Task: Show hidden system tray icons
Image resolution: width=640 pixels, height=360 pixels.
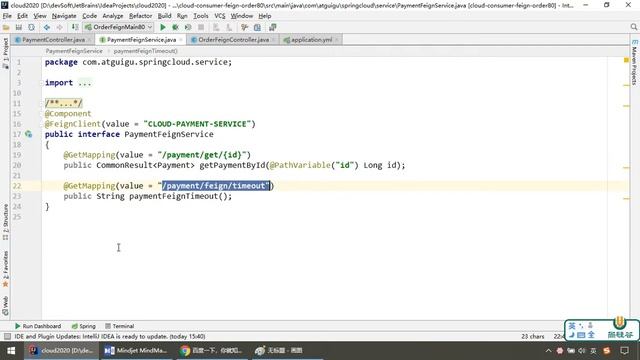Action: tap(548, 351)
